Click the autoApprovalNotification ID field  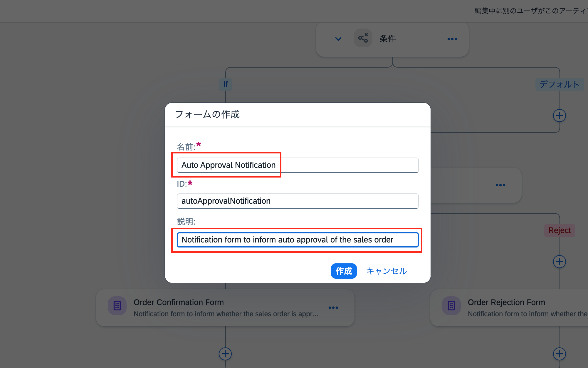coord(297,201)
